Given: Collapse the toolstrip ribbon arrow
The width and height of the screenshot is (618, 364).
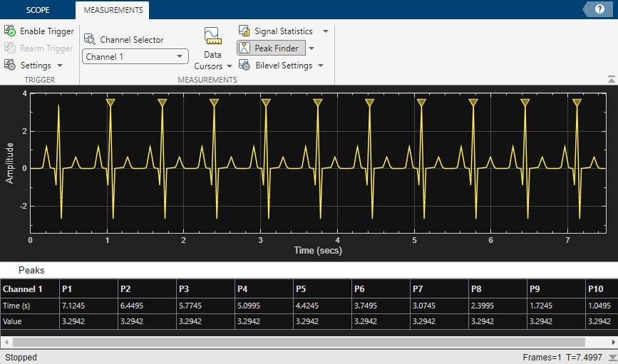Looking at the screenshot, I should click(x=611, y=80).
